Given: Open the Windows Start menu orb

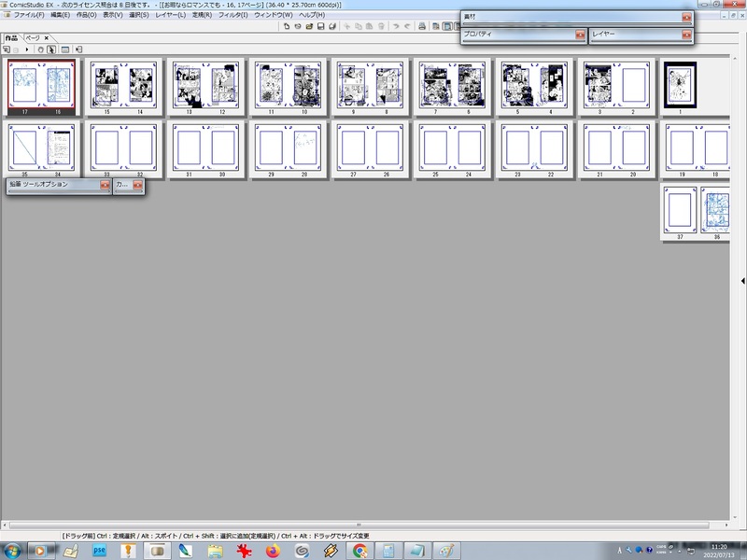Looking at the screenshot, I should (x=12, y=552).
